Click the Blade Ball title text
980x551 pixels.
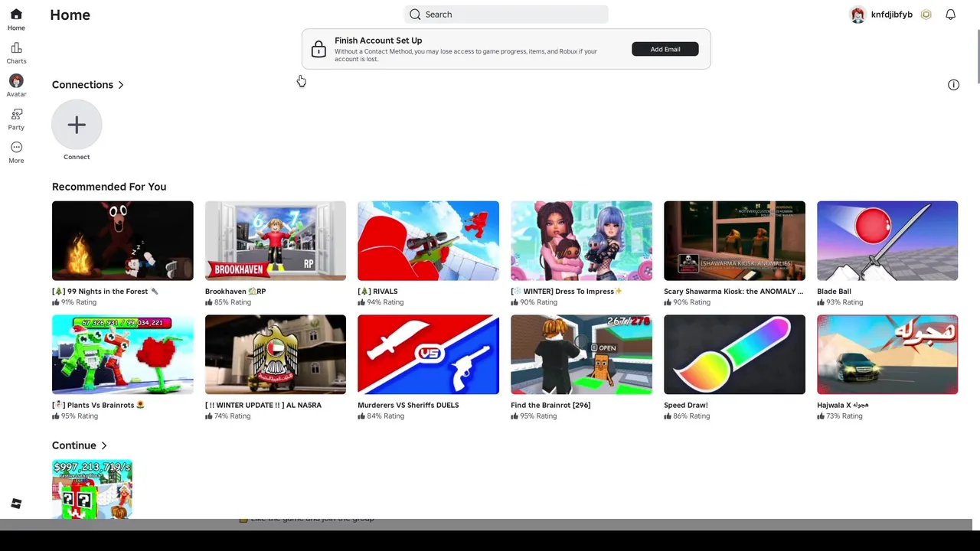click(x=834, y=292)
